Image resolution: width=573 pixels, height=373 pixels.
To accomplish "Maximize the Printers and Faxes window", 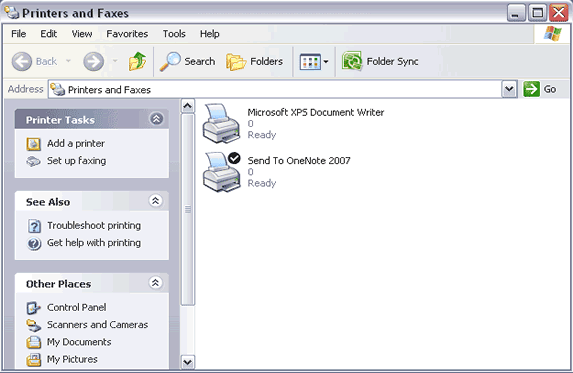I will [537, 13].
